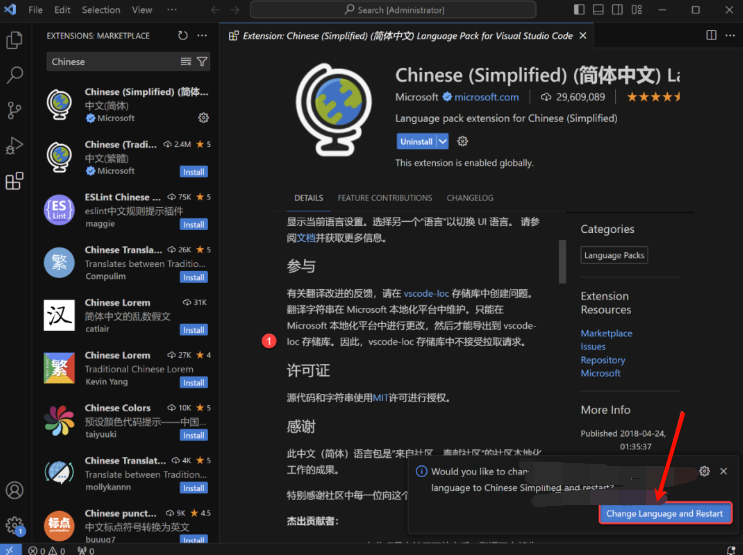Screen dimensions: 743x555
Task: Close the Chinese Language Pack extension tab
Action: pos(583,36)
